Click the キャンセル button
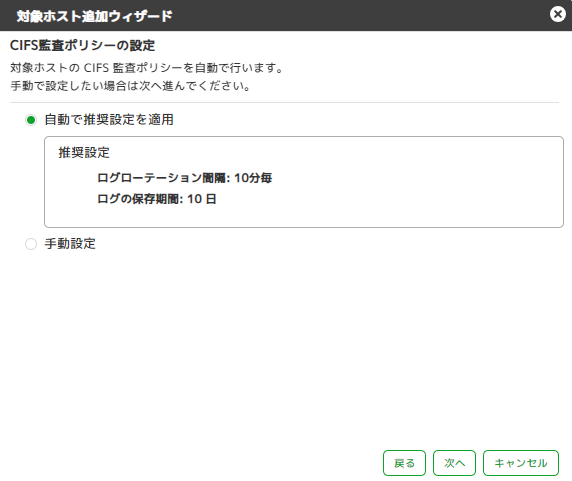Image resolution: width=572 pixels, height=481 pixels. point(521,463)
